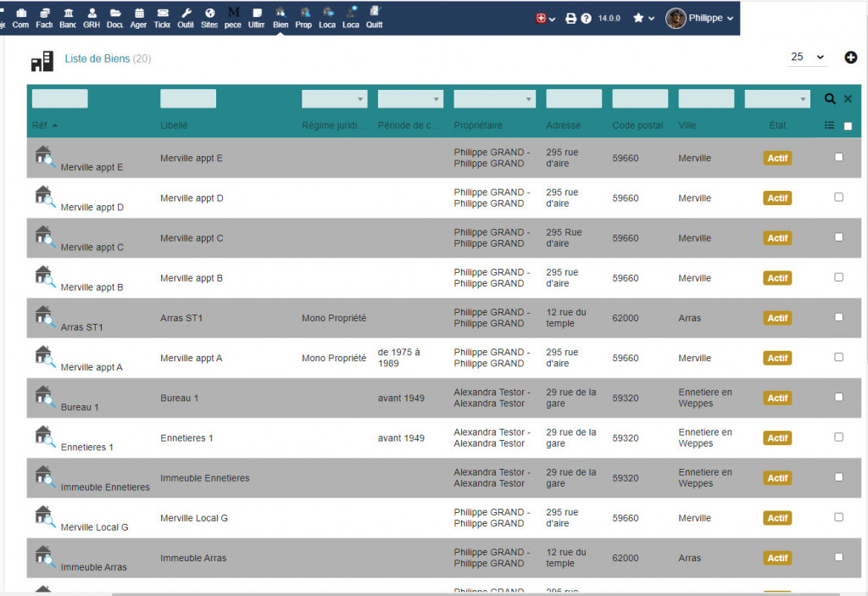Open the column selector list icon
Screen dimensions: 868x596
click(x=830, y=125)
